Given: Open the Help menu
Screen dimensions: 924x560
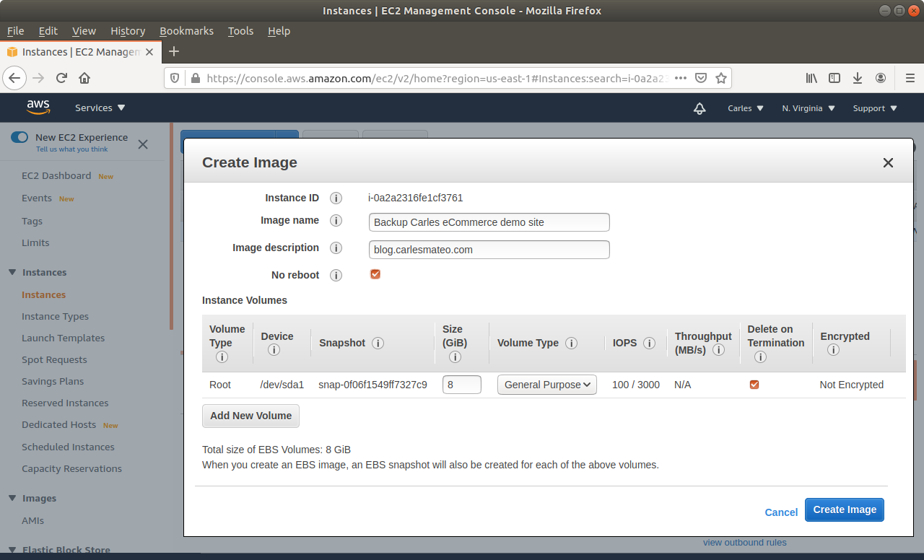Looking at the screenshot, I should (279, 31).
